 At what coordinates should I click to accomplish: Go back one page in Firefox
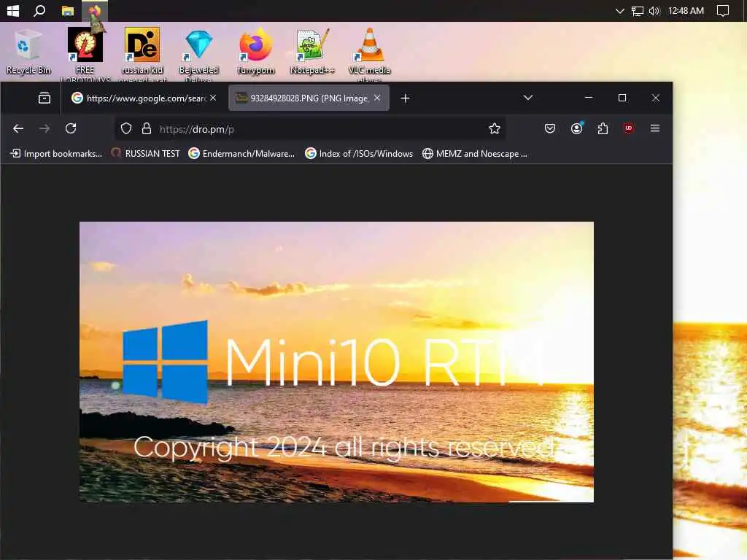18,128
